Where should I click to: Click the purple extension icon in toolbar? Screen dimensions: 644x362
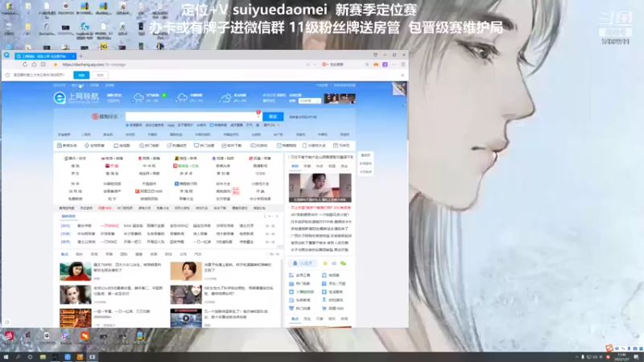point(385,64)
